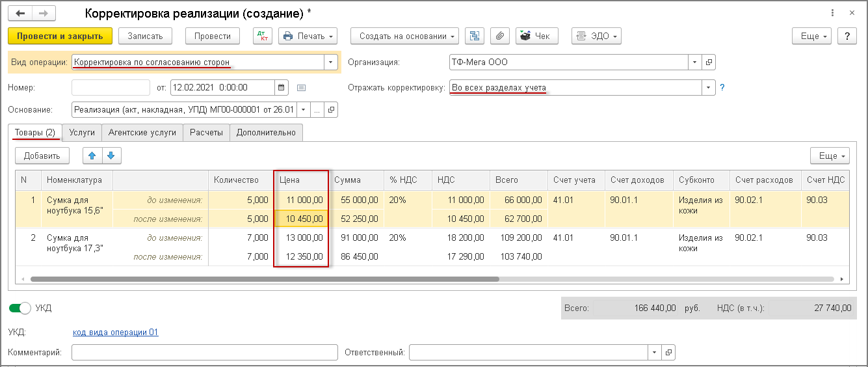The height and width of the screenshot is (367, 868).
Task: Select price cell 10 450,00
Action: (301, 219)
